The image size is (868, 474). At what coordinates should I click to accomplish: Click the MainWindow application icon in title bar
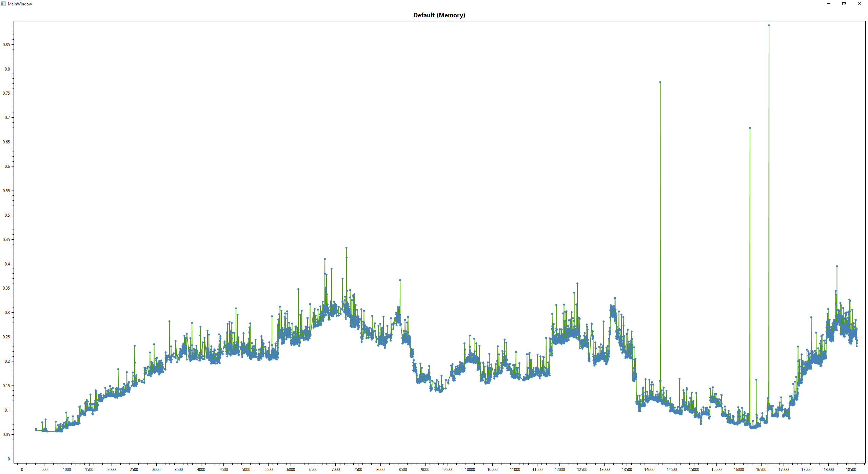pyautogui.click(x=3, y=4)
